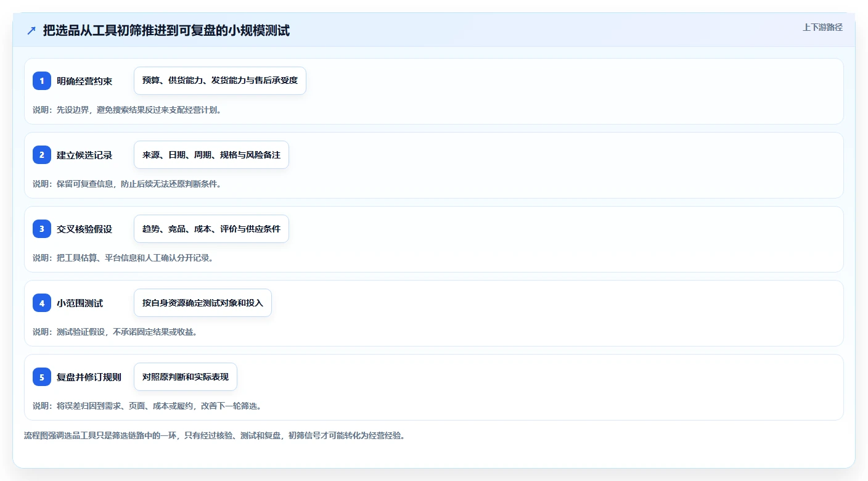Select step number 4 badge

tap(42, 303)
